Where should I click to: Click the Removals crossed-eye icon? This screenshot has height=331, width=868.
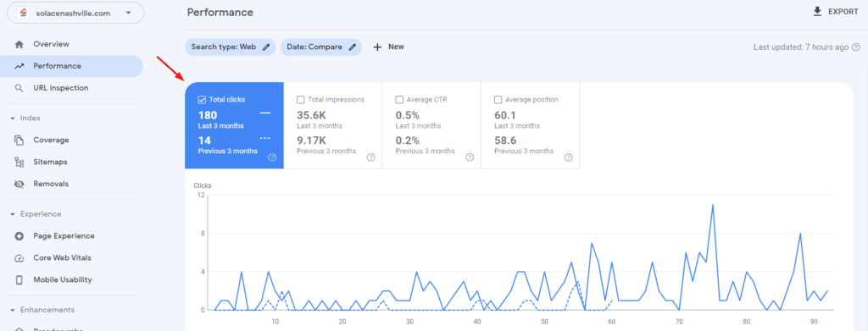pos(19,184)
